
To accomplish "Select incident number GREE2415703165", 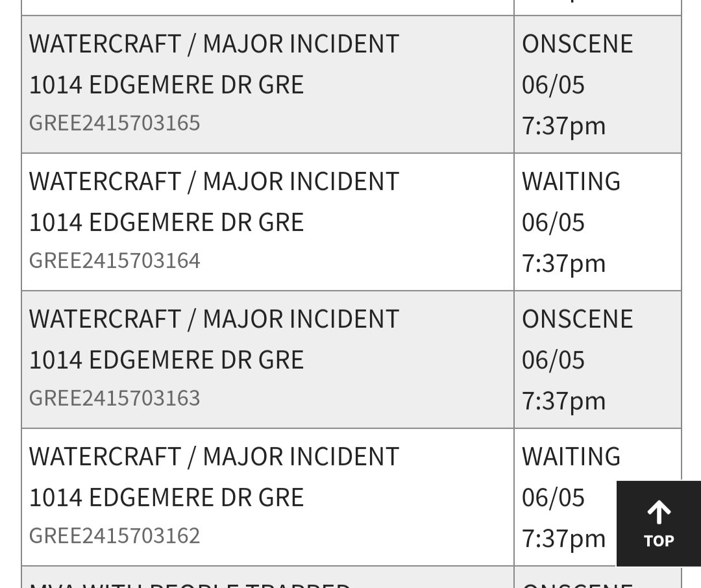I will click(x=114, y=123).
